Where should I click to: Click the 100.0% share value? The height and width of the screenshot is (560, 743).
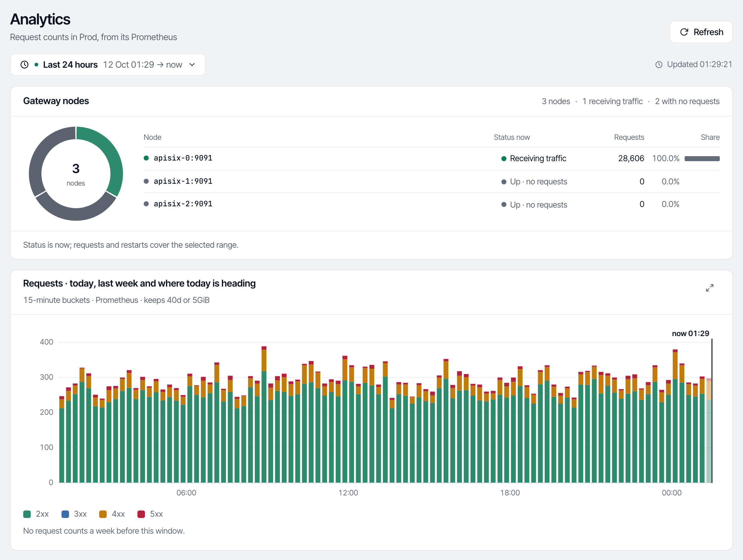pos(665,158)
